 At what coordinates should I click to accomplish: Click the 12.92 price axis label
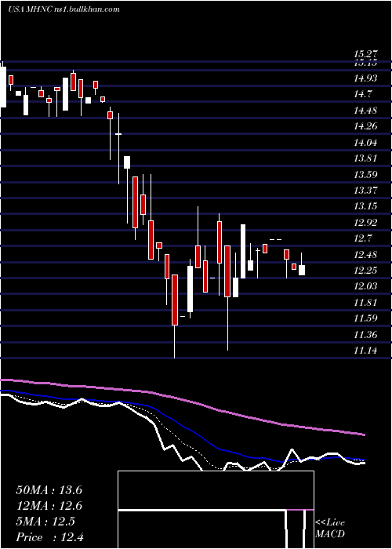coord(365,222)
